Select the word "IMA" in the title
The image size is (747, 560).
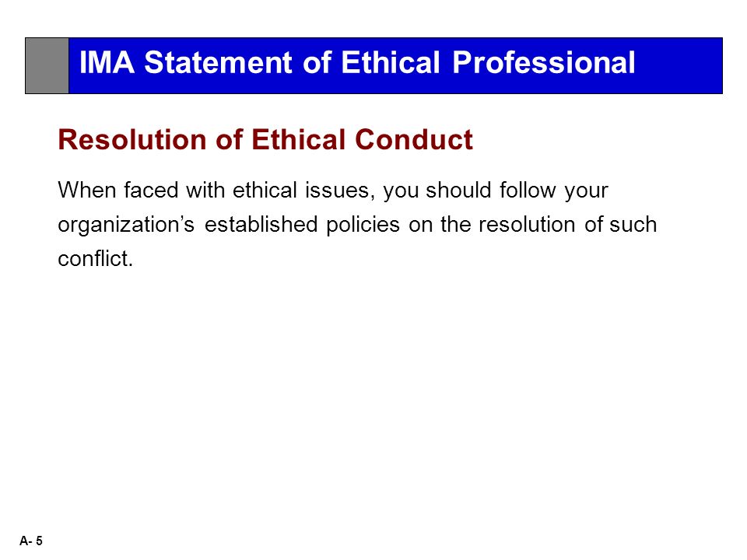pyautogui.click(x=107, y=62)
